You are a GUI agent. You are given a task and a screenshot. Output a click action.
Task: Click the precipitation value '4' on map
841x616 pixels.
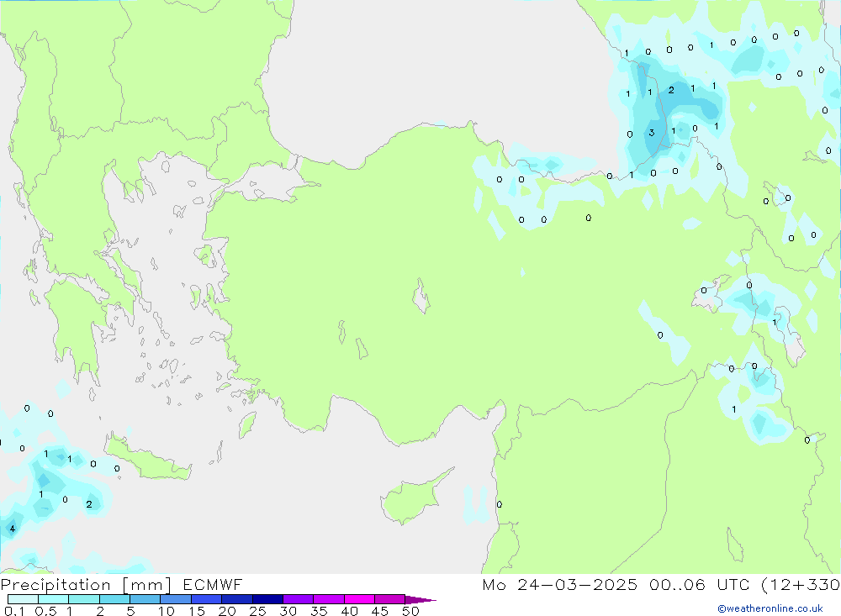click(x=13, y=529)
